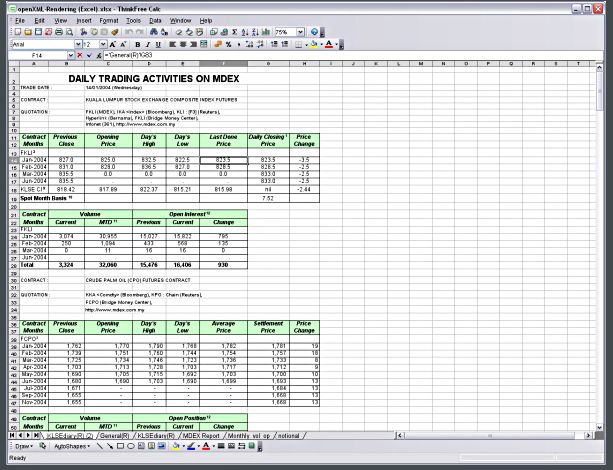
Task: Open the font size dropdown
Action: pyautogui.click(x=103, y=45)
